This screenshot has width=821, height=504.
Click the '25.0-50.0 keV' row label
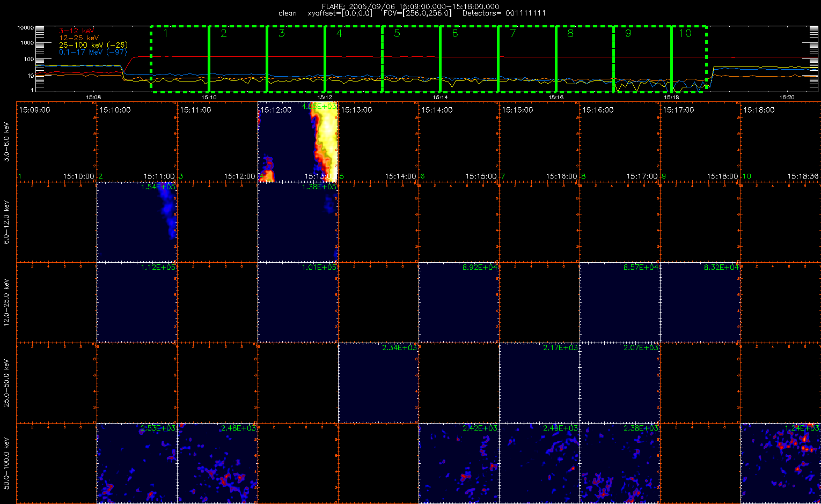(6, 383)
